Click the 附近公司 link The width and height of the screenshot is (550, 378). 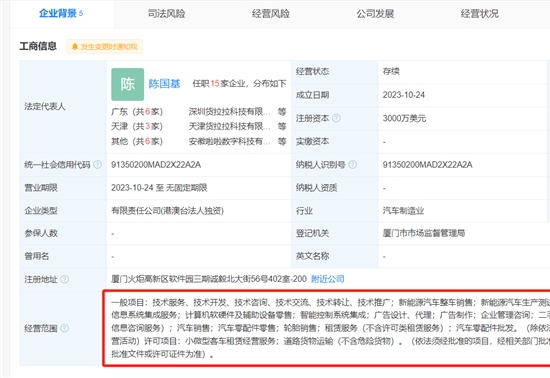pyautogui.click(x=328, y=279)
